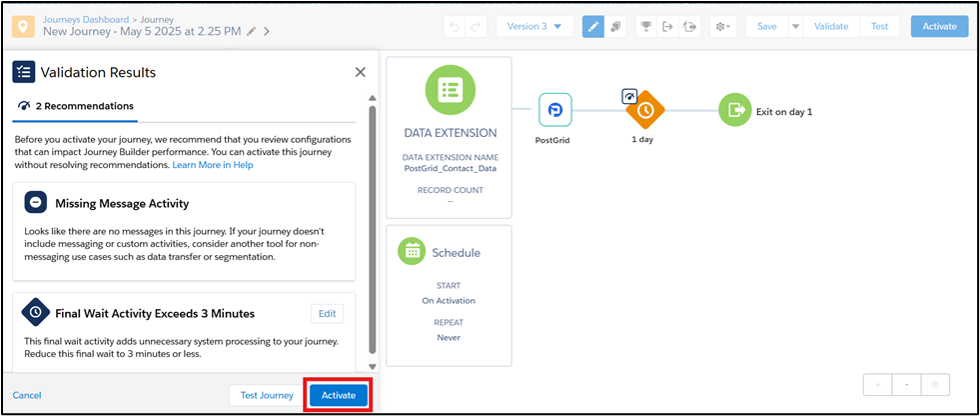The height and width of the screenshot is (416, 980).
Task: Click the Validate button
Action: click(x=831, y=27)
